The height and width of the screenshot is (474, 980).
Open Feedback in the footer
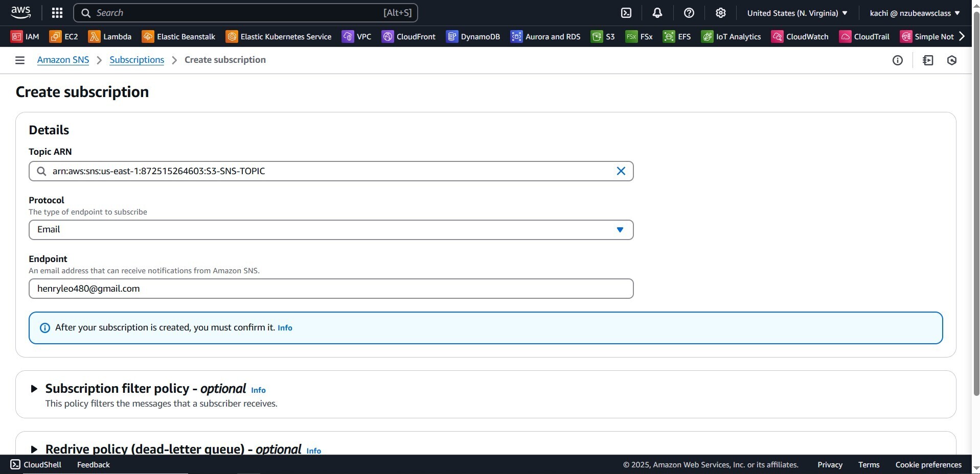coord(94,465)
